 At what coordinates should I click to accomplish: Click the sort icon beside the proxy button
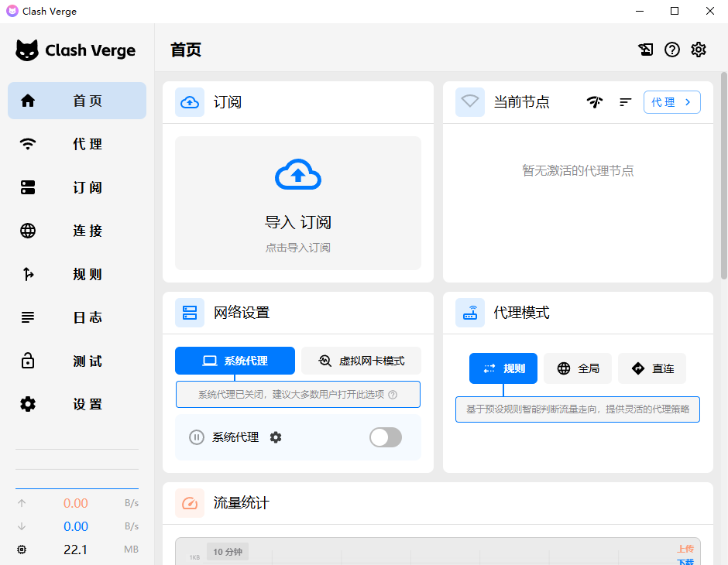(x=626, y=102)
